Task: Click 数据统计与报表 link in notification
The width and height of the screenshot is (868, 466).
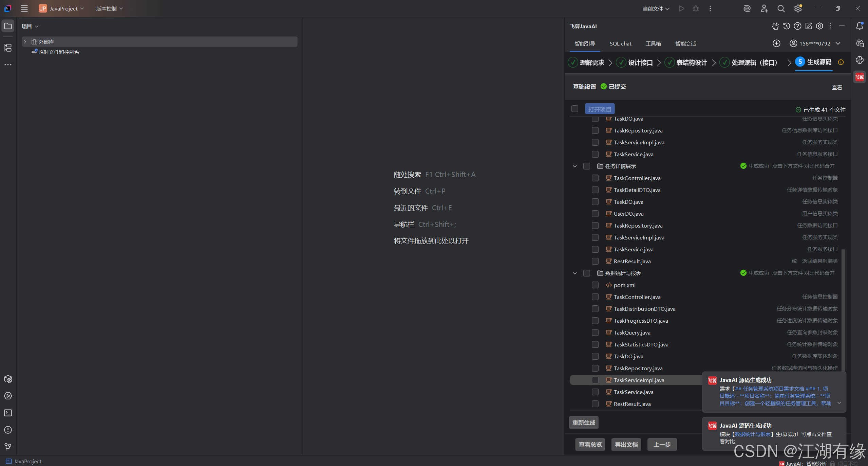Action: 752,434
